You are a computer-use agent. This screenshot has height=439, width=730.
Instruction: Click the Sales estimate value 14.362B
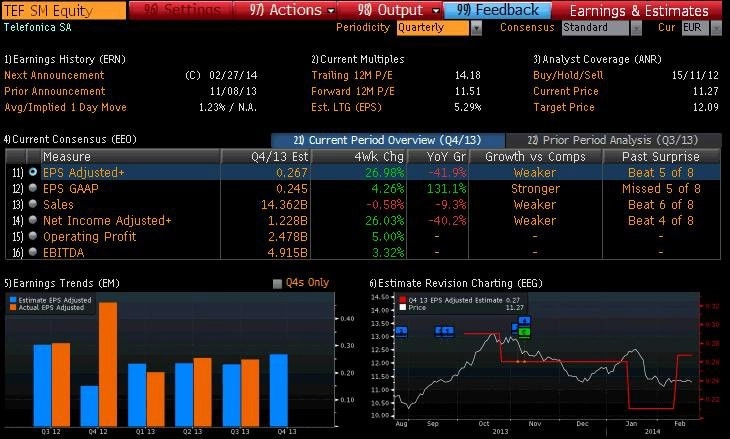pyautogui.click(x=284, y=204)
